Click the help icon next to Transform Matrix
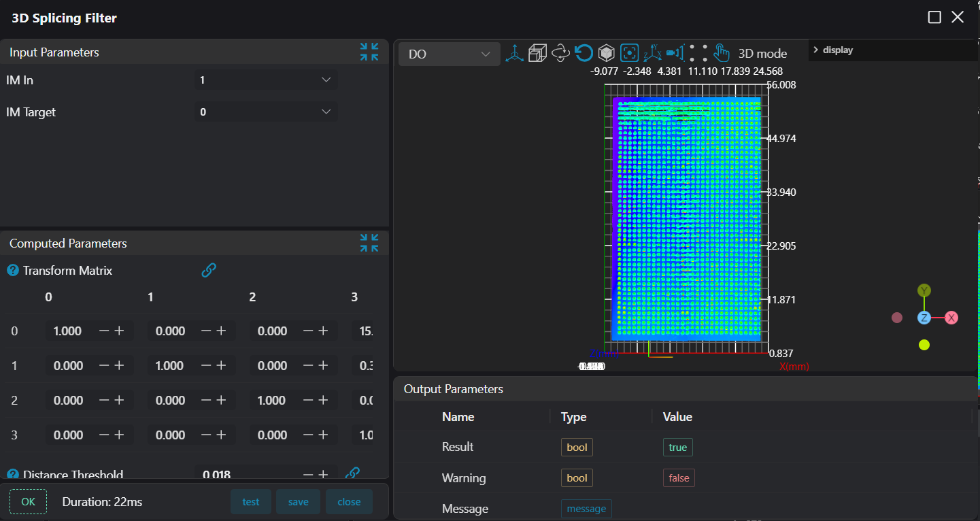 coord(12,270)
